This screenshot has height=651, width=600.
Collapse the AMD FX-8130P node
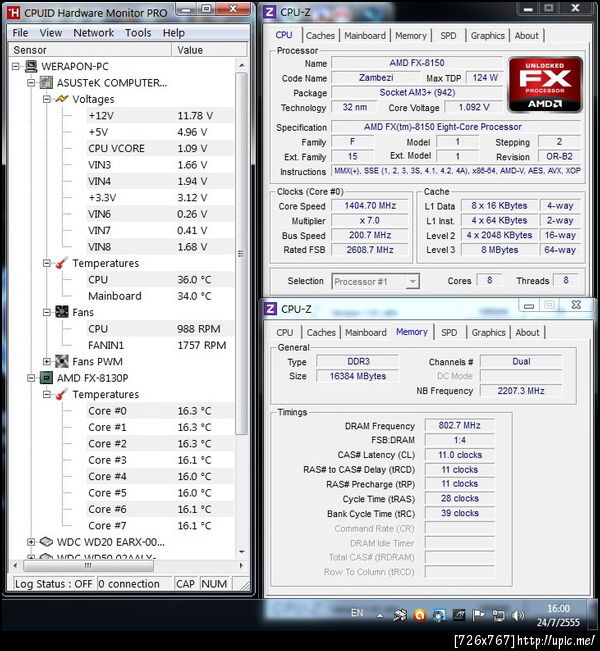pyautogui.click(x=31, y=378)
